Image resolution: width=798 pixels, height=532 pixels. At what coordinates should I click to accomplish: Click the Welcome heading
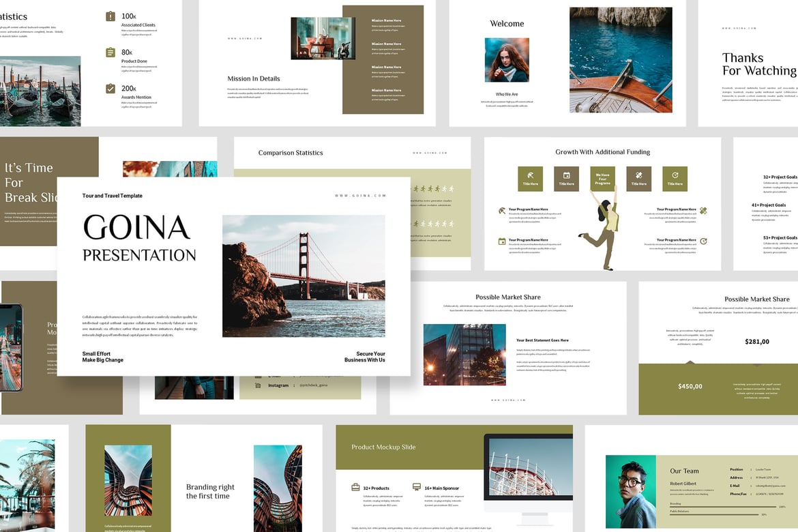point(507,23)
